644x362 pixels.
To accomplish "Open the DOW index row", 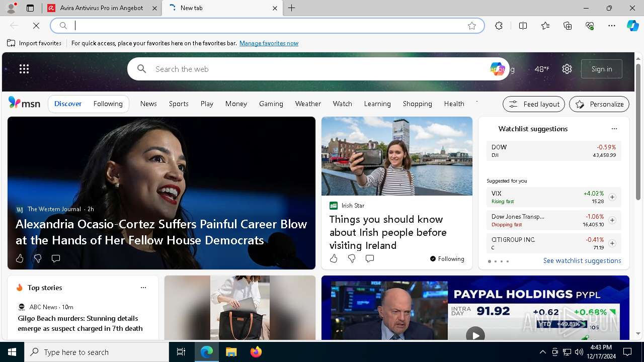I will (554, 151).
